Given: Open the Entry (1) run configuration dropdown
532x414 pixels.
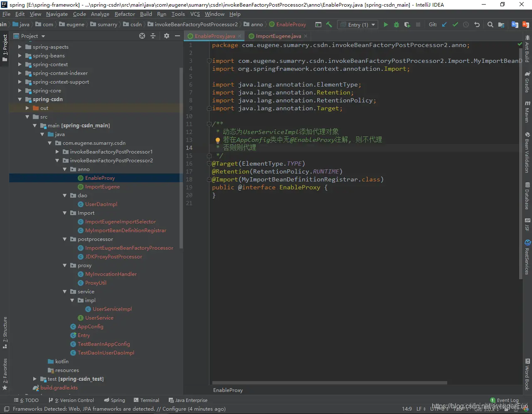Looking at the screenshot, I should [358, 25].
